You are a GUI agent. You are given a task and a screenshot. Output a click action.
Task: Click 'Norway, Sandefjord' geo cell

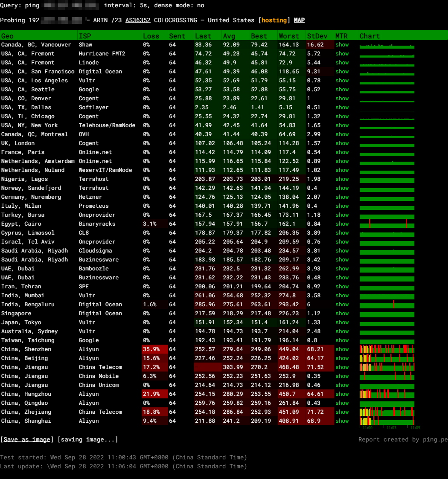click(x=31, y=188)
